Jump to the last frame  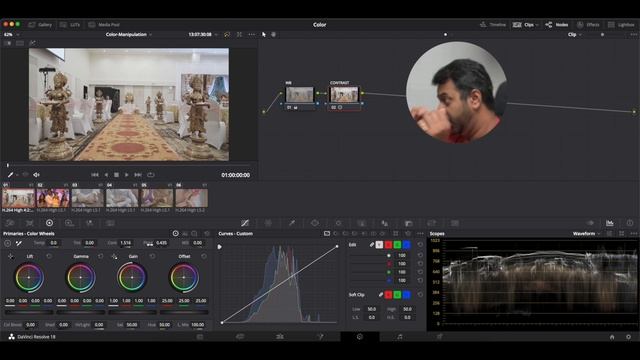coord(138,175)
